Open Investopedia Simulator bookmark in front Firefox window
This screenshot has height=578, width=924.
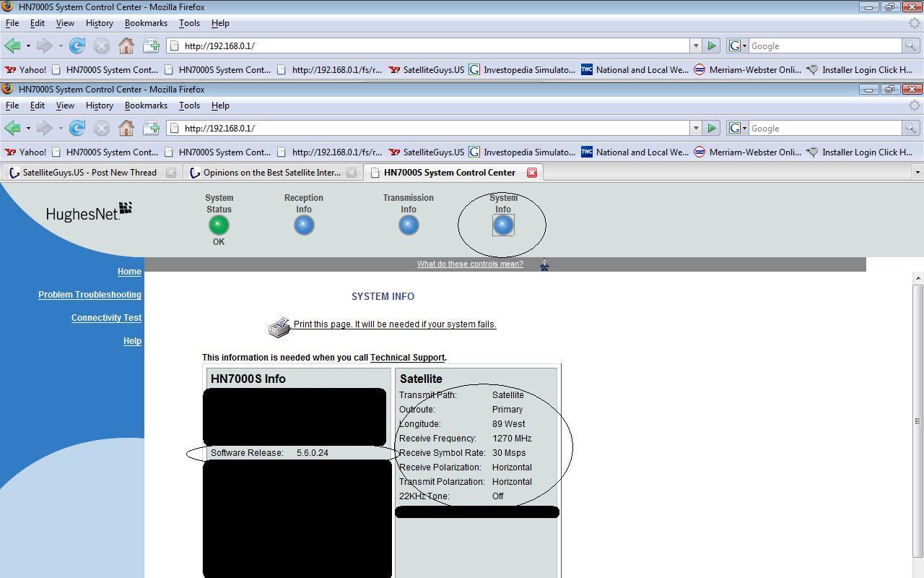522,152
